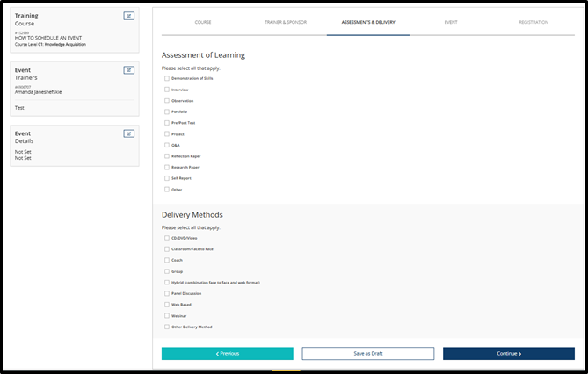Viewport: 588px width, 374px height.
Task: Edit the Event Details card
Action: [128, 133]
